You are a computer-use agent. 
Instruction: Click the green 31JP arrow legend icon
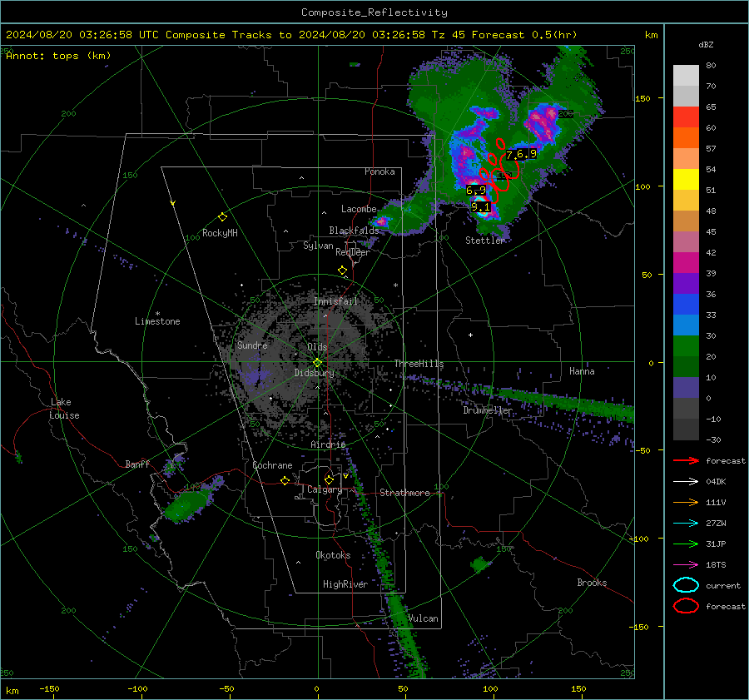686,544
